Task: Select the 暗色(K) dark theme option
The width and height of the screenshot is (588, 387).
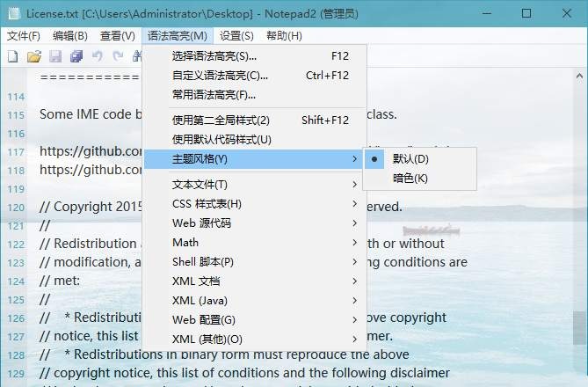Action: [420, 179]
